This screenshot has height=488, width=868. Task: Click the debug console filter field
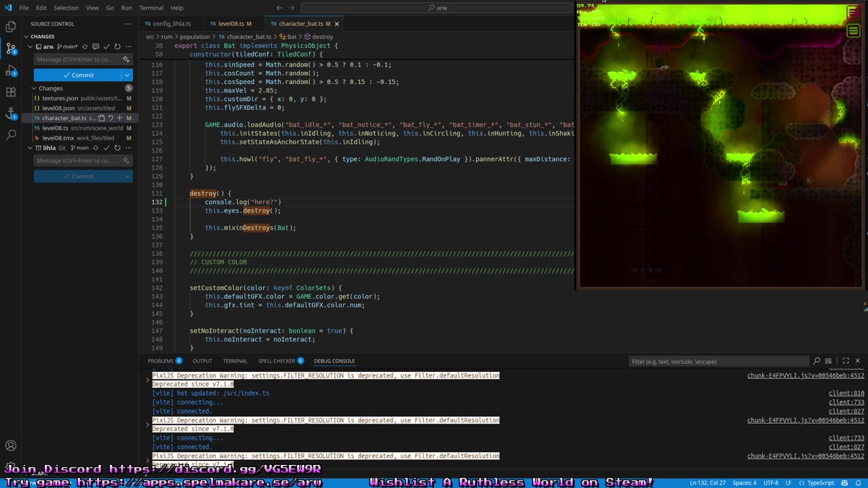[719, 361]
